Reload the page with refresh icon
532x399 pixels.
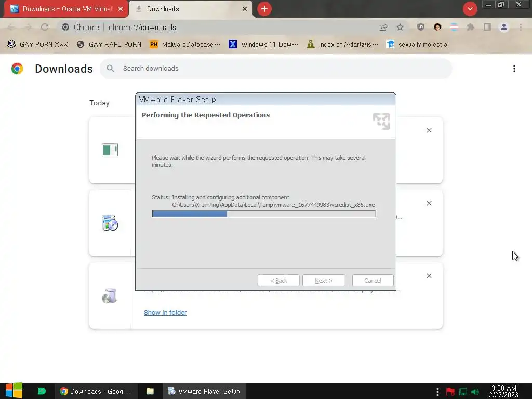[45, 27]
